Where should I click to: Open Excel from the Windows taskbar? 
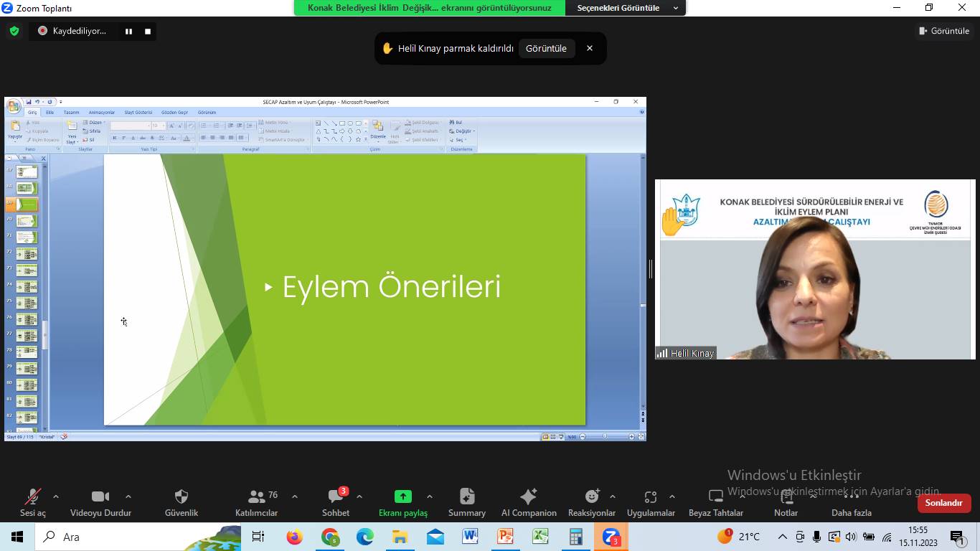pyautogui.click(x=540, y=537)
